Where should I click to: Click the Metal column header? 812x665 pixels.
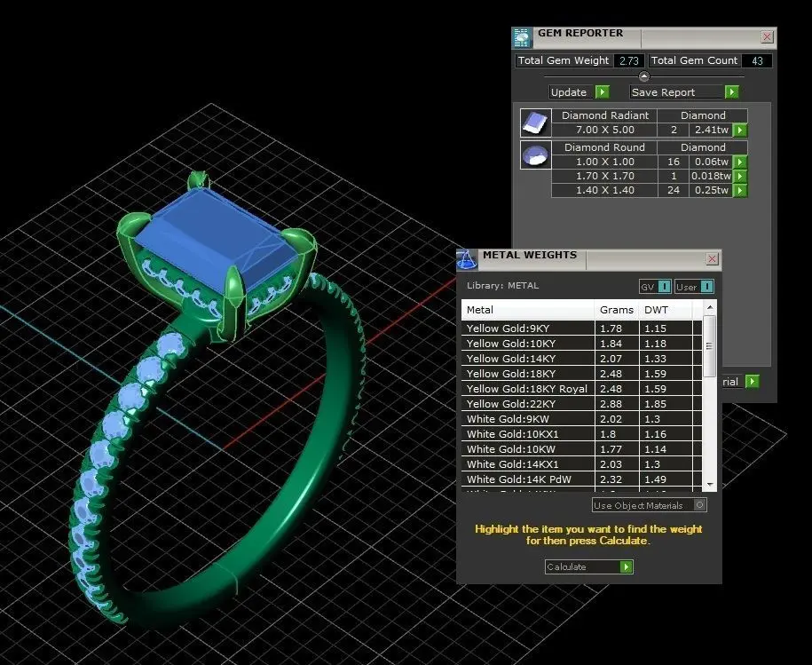pos(528,310)
